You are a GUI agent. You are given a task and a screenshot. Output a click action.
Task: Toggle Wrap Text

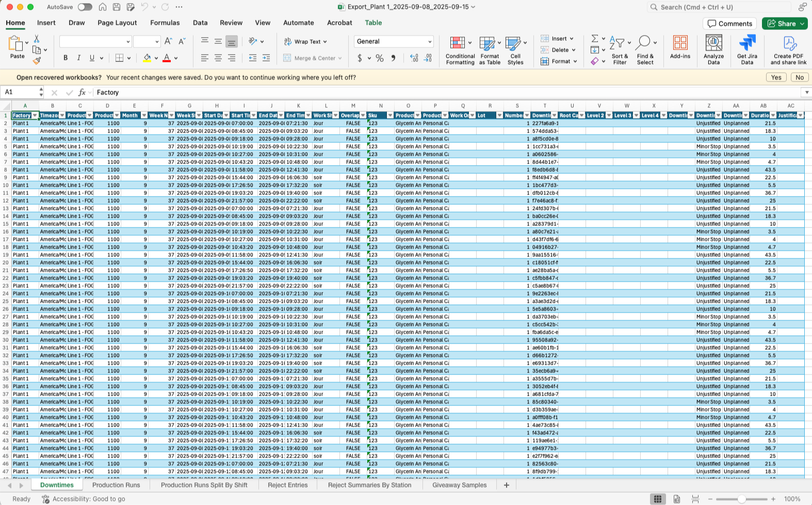tap(305, 41)
